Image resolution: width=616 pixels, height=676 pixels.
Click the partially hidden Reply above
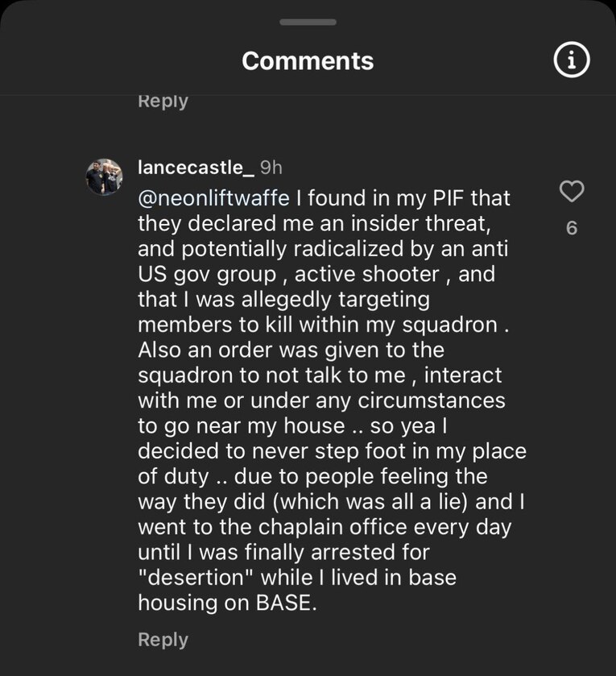163,102
